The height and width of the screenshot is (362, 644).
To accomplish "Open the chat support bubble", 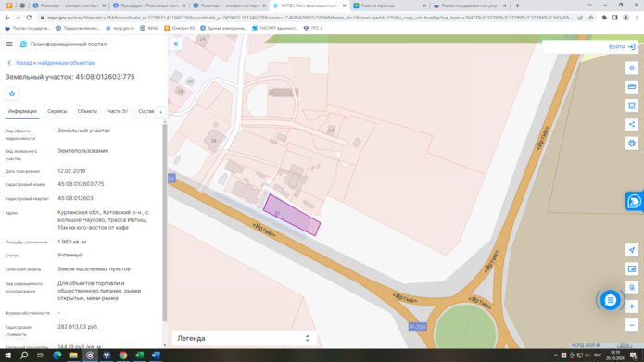I will click(x=610, y=301).
